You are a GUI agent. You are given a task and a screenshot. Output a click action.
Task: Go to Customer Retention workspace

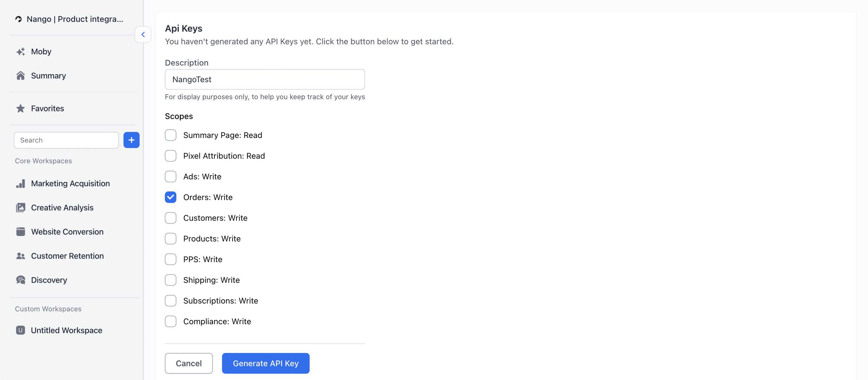tap(67, 256)
